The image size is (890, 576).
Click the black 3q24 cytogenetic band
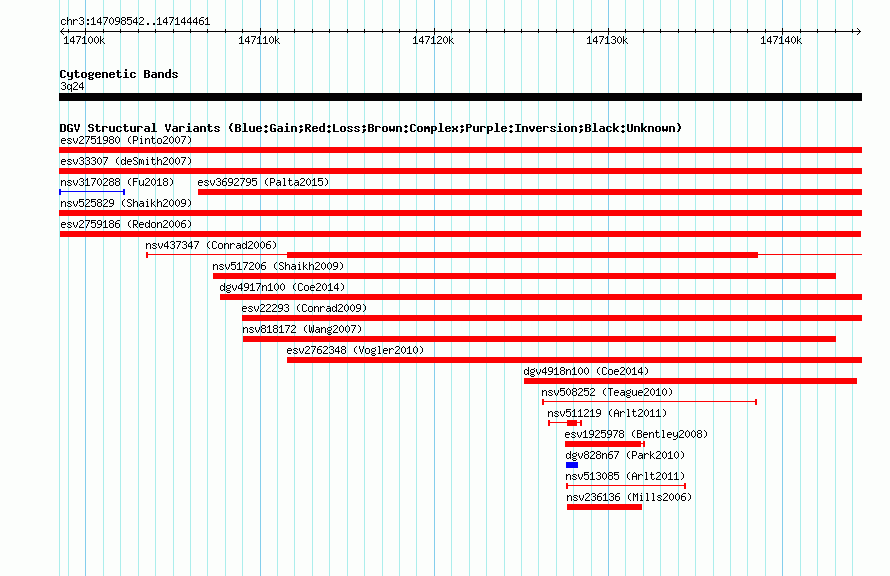coord(460,97)
